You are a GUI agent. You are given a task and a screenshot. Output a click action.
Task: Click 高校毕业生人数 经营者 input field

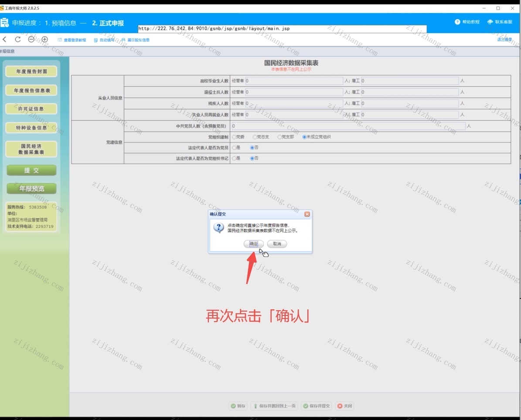(294, 81)
